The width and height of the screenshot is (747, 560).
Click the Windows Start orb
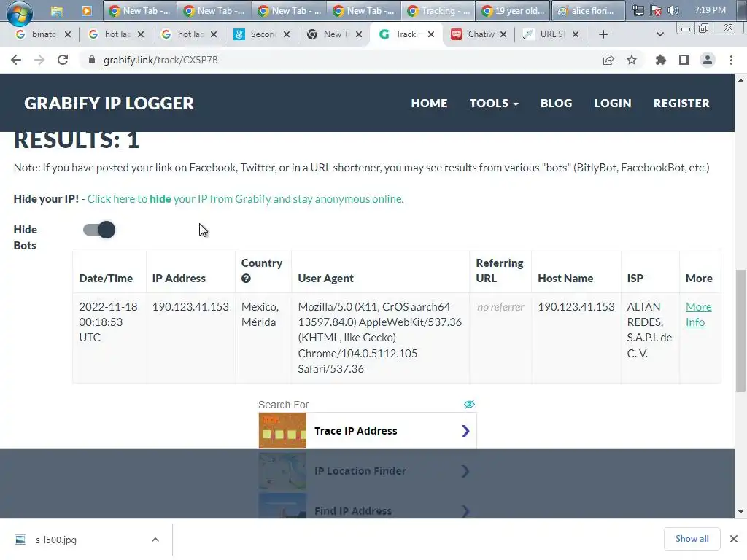[19, 12]
